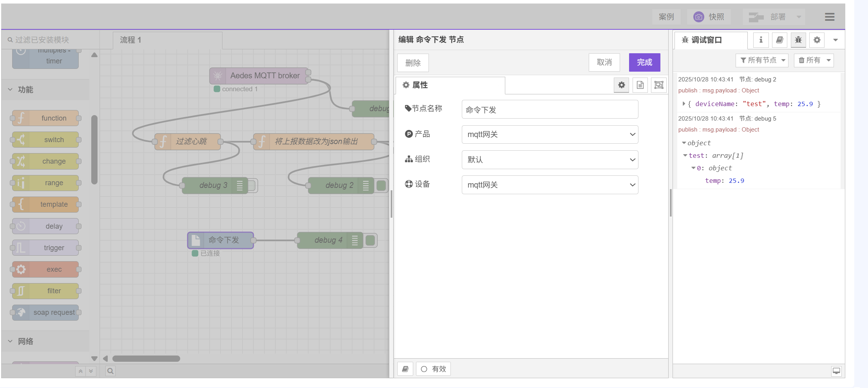Open the 产品 dropdown

coord(550,135)
